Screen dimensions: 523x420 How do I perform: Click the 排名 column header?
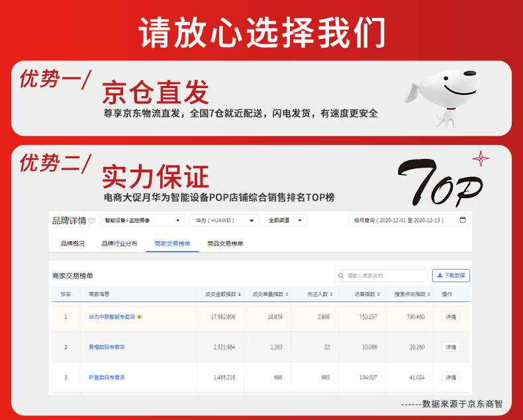point(66,294)
